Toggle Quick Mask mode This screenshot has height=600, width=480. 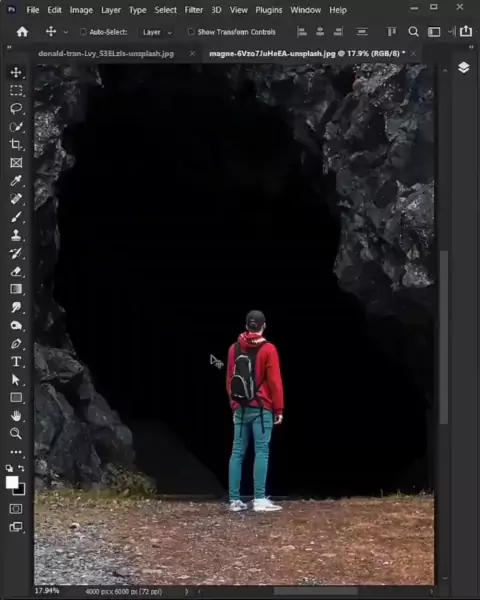pos(16,509)
